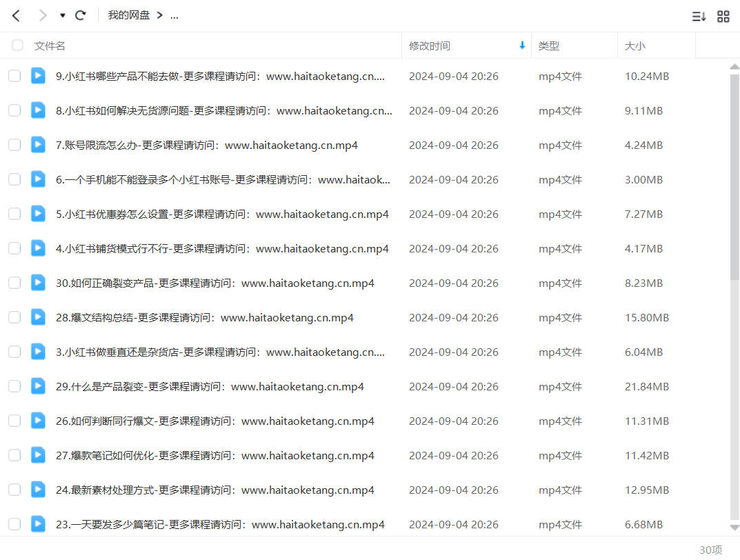Click video icon of 26.如何判断同行爆文
740x560 pixels.
(38, 420)
